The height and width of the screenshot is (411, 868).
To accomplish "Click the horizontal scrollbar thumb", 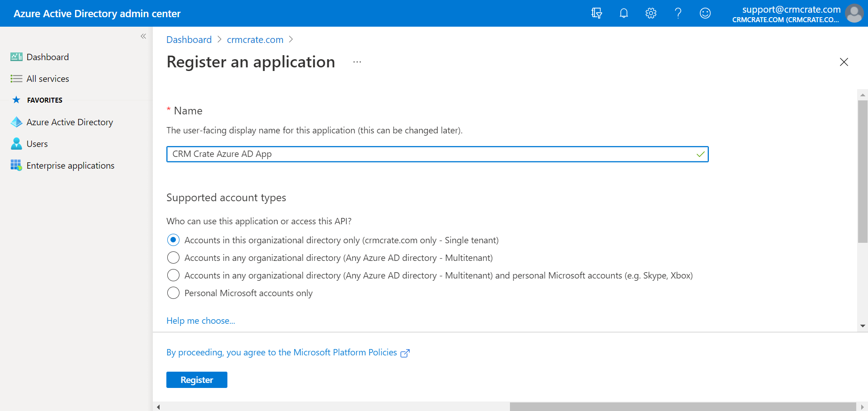I will click(x=683, y=407).
